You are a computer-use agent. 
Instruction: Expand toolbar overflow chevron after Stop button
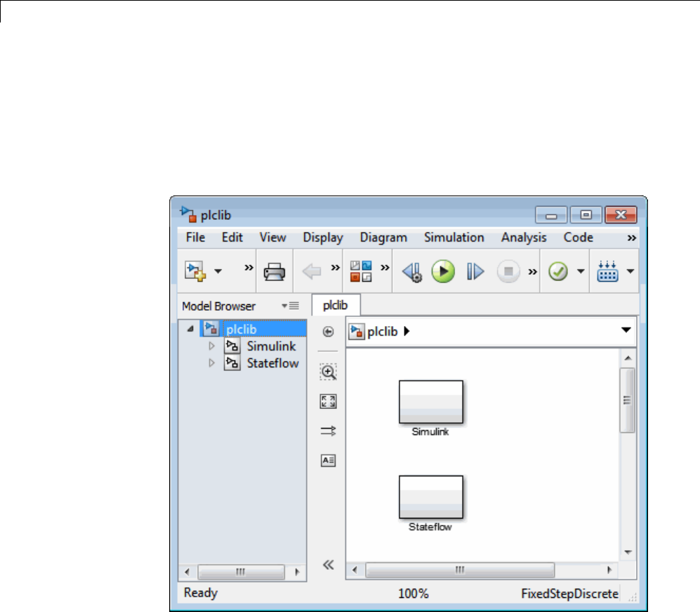click(533, 272)
